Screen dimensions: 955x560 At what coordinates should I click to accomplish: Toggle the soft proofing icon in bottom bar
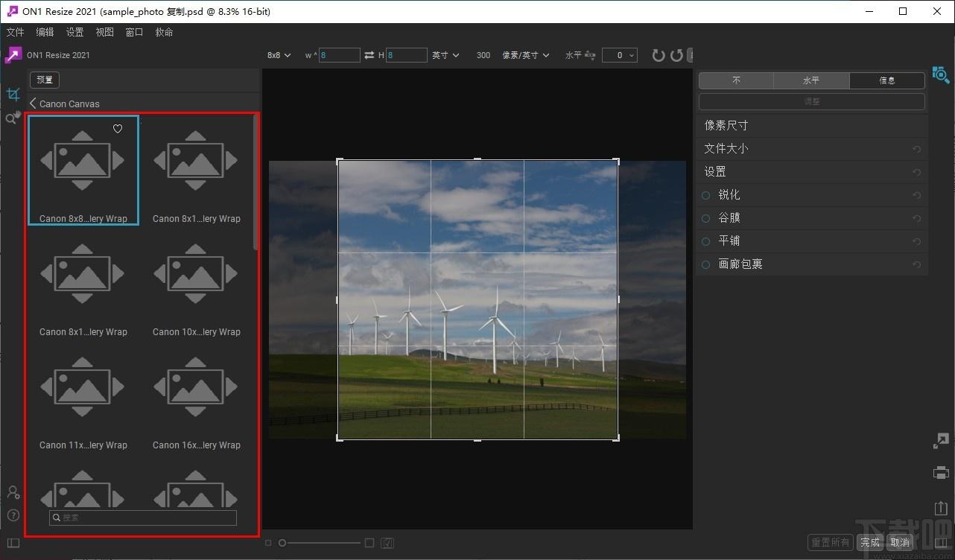(x=387, y=543)
